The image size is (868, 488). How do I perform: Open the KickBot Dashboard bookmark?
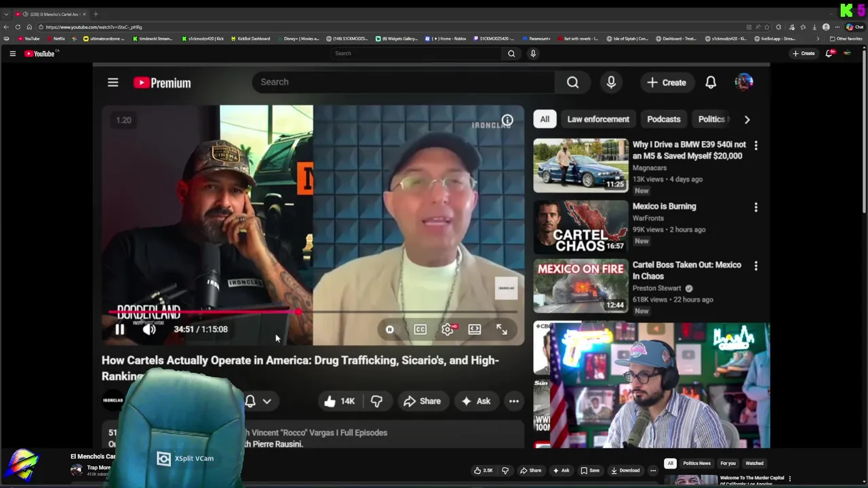click(x=250, y=39)
